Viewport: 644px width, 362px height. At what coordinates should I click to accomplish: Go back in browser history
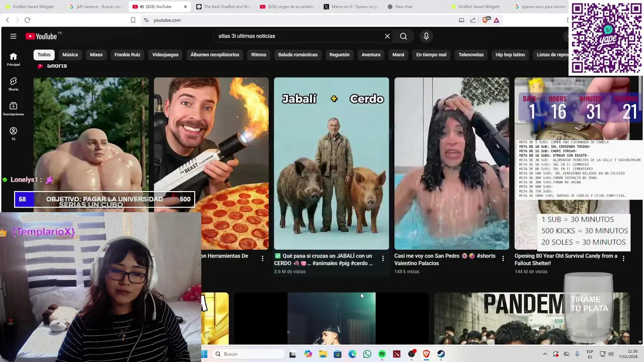tap(7, 20)
